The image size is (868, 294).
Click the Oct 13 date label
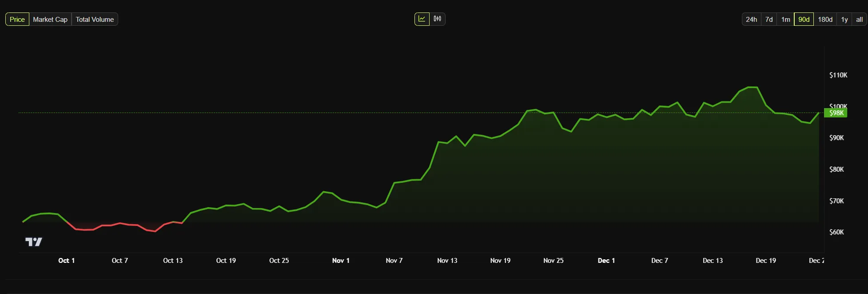click(173, 261)
